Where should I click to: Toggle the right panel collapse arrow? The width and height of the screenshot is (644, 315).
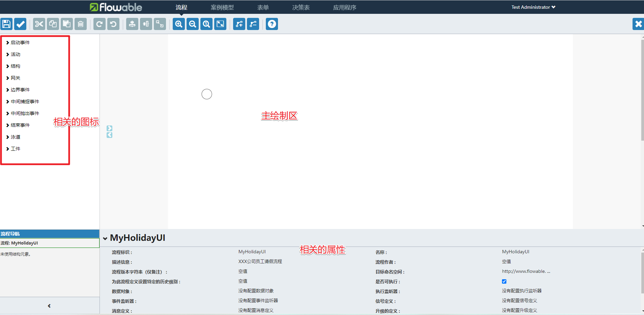point(109,128)
